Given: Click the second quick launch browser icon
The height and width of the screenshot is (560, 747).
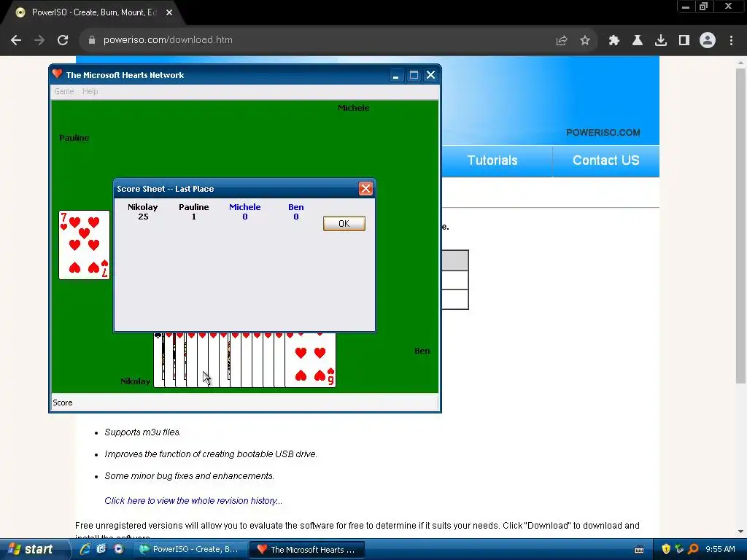Looking at the screenshot, I should (101, 549).
